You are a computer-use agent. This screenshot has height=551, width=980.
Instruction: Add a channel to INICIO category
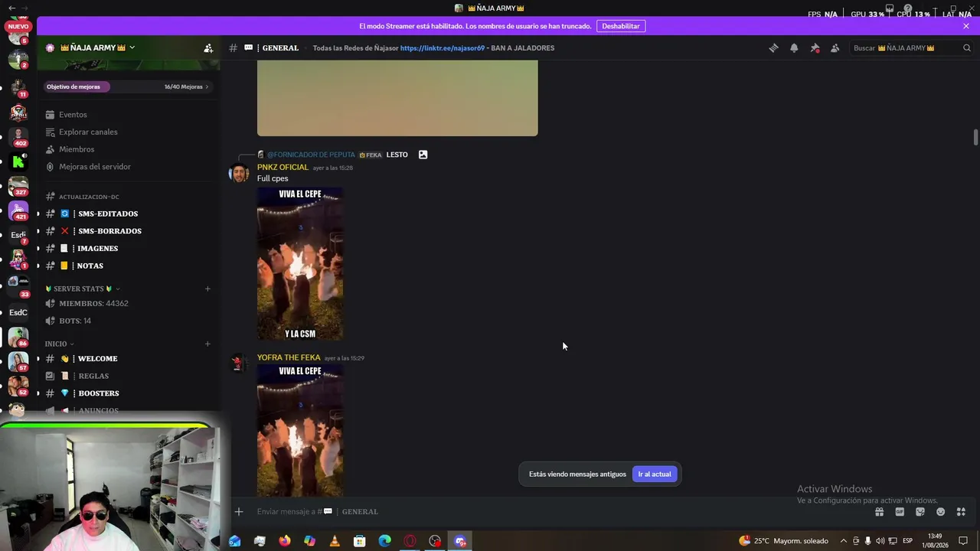[207, 344]
